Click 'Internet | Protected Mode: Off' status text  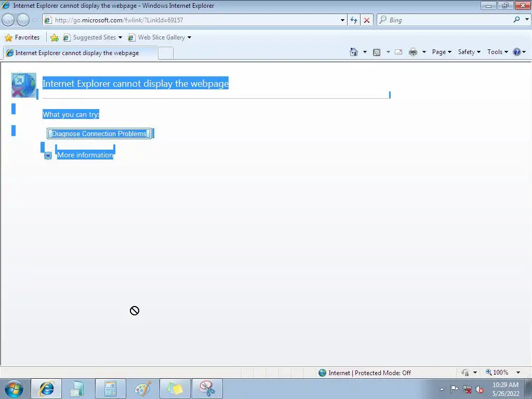[x=369, y=373]
